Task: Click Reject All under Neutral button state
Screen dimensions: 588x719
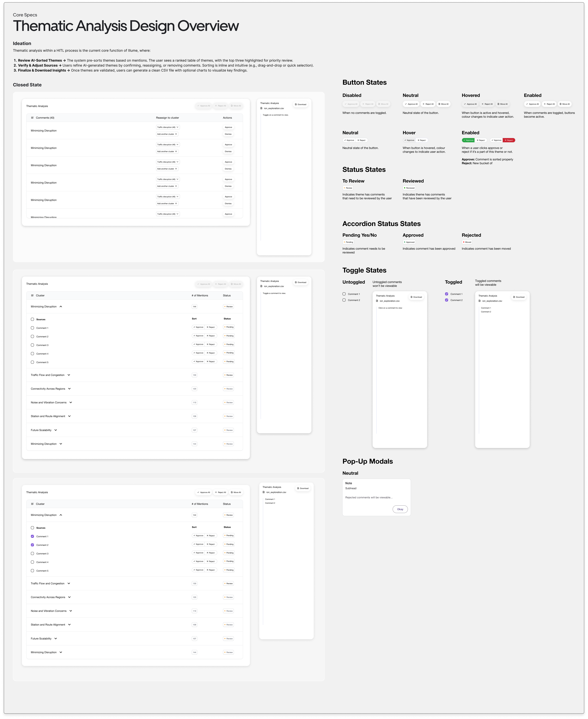Action: pos(428,104)
